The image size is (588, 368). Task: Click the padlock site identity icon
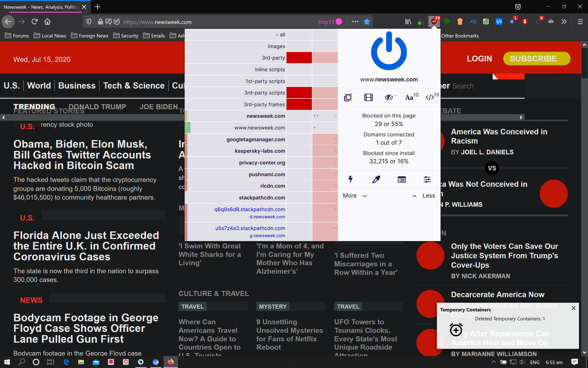tap(100, 22)
